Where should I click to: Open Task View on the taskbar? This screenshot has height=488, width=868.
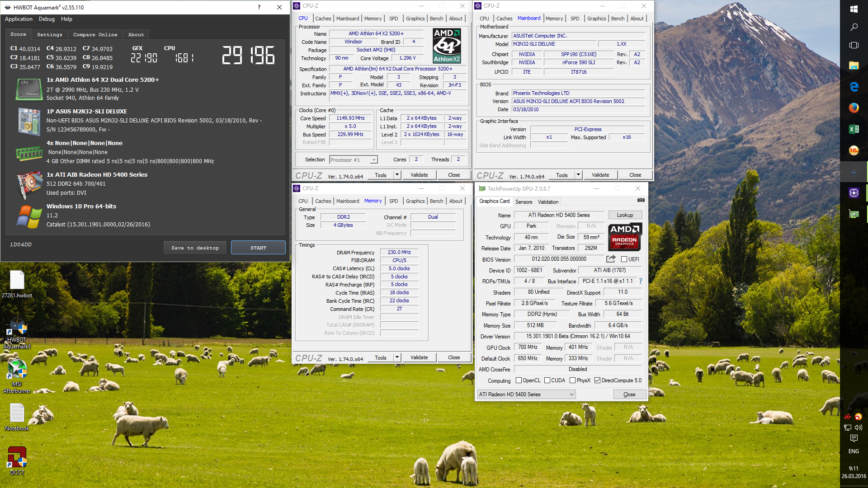[x=854, y=45]
